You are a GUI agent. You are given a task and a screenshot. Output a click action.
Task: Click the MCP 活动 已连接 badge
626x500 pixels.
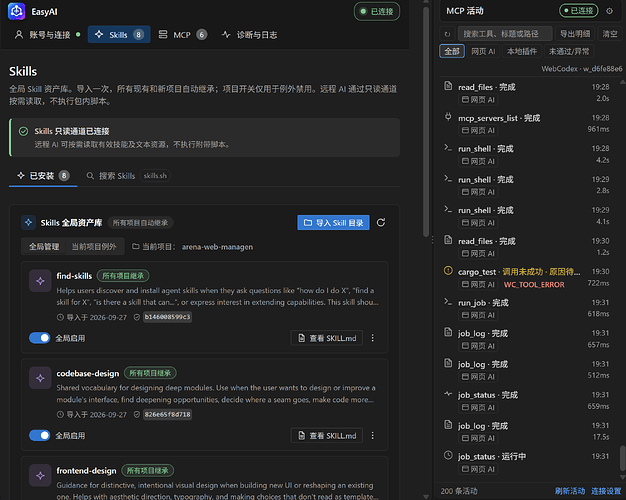tap(578, 11)
